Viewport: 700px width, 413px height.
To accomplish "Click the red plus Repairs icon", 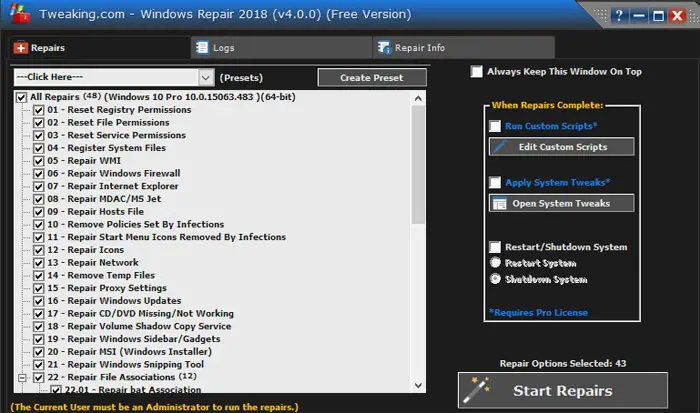I will coord(21,48).
